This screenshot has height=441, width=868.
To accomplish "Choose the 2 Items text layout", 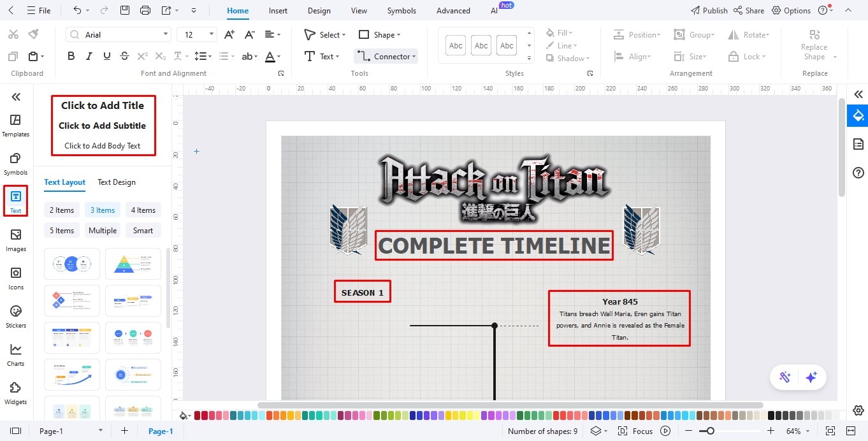I will tap(62, 210).
